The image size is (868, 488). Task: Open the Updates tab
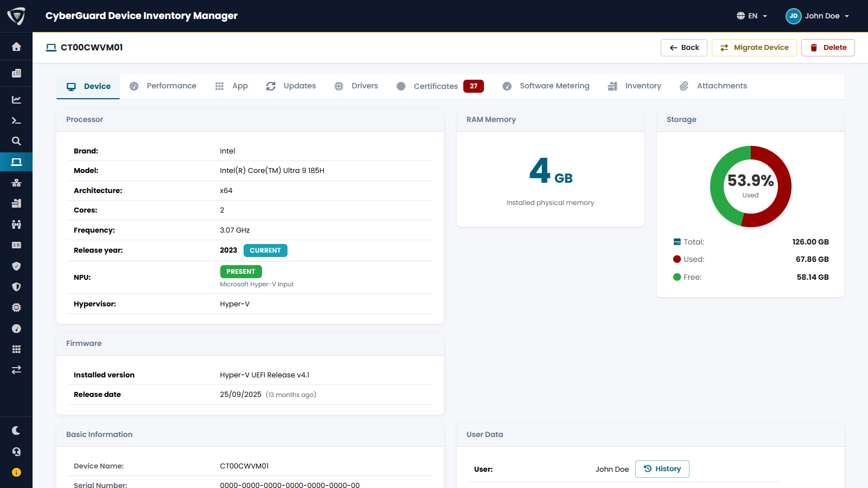coord(291,86)
